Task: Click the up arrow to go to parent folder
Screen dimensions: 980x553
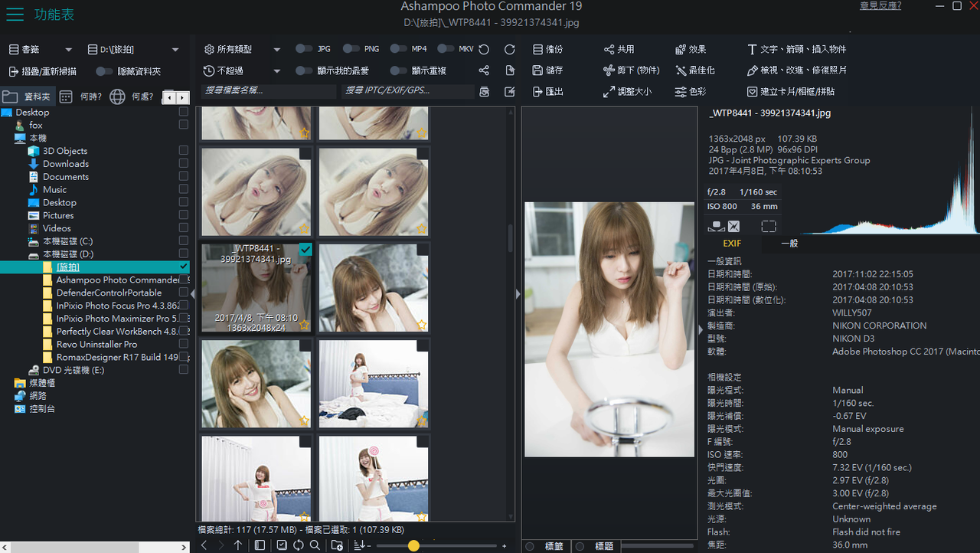Action: click(238, 545)
